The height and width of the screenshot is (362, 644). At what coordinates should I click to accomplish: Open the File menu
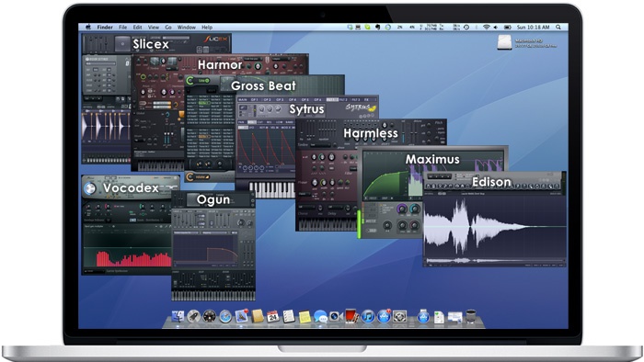(122, 27)
